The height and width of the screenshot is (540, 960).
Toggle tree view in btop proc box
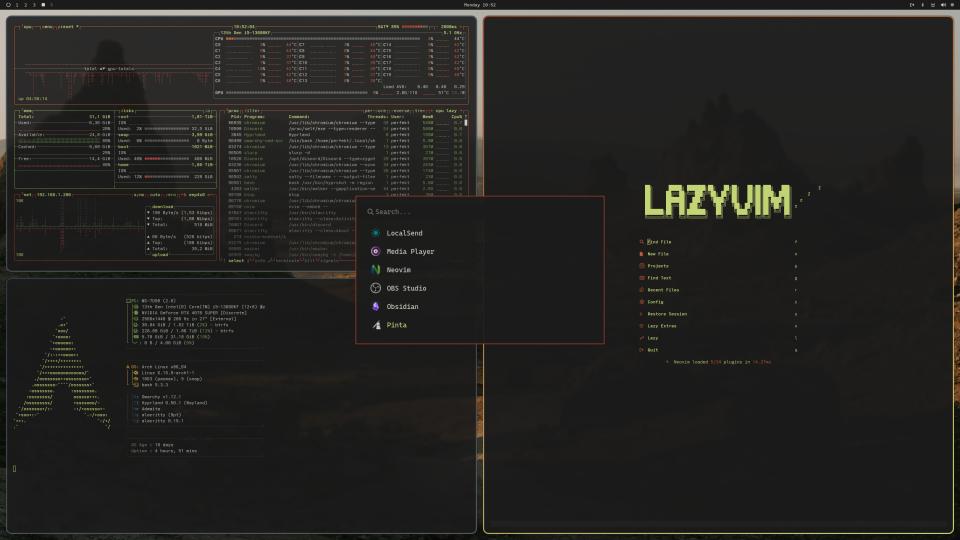coord(419,111)
